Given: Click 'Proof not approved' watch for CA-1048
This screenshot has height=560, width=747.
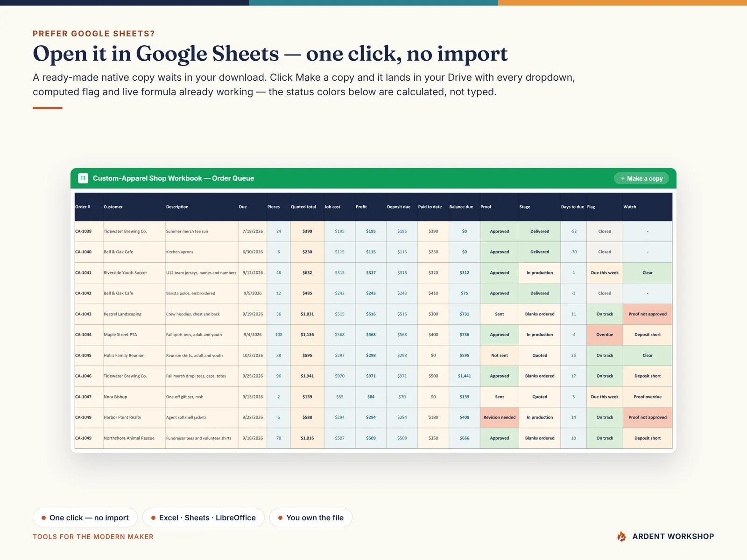Looking at the screenshot, I should [648, 418].
